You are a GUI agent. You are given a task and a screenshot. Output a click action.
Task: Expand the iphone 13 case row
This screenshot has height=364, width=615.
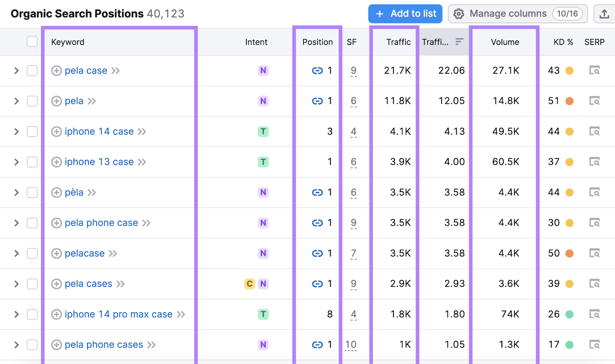click(x=16, y=162)
